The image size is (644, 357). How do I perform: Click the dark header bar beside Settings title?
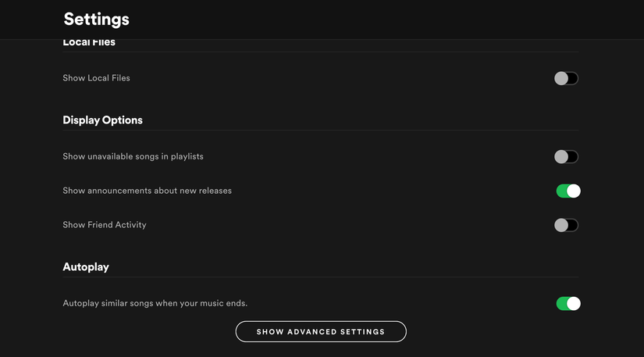(390, 19)
